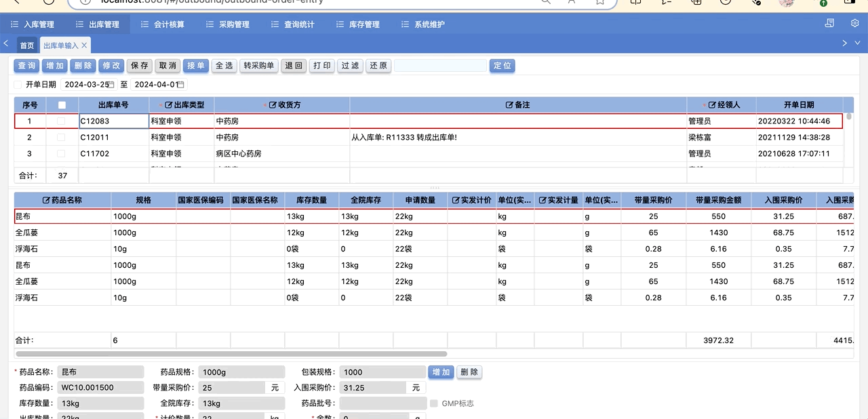Click the horizontal scrollbar of detail table
This screenshot has height=419, width=868.
coord(231,354)
